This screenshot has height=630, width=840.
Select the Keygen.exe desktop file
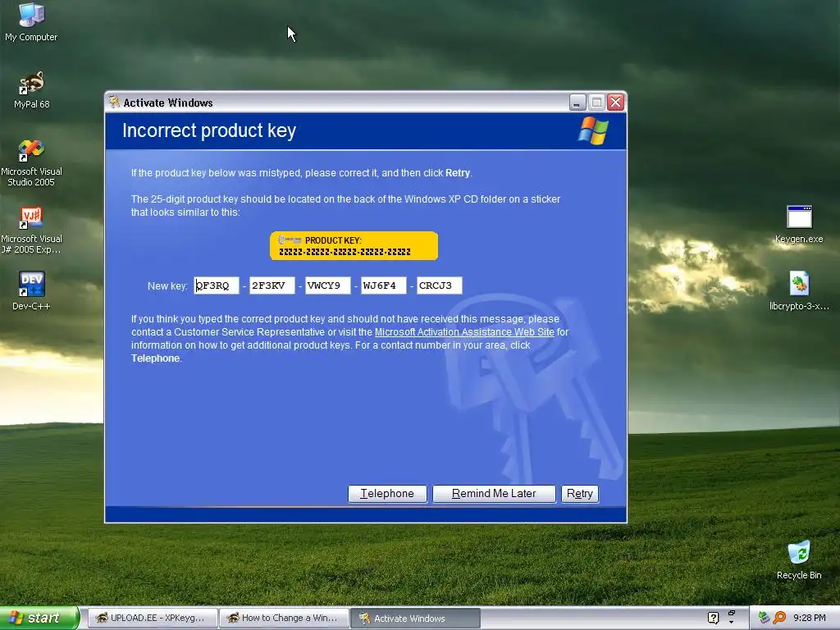point(799,224)
